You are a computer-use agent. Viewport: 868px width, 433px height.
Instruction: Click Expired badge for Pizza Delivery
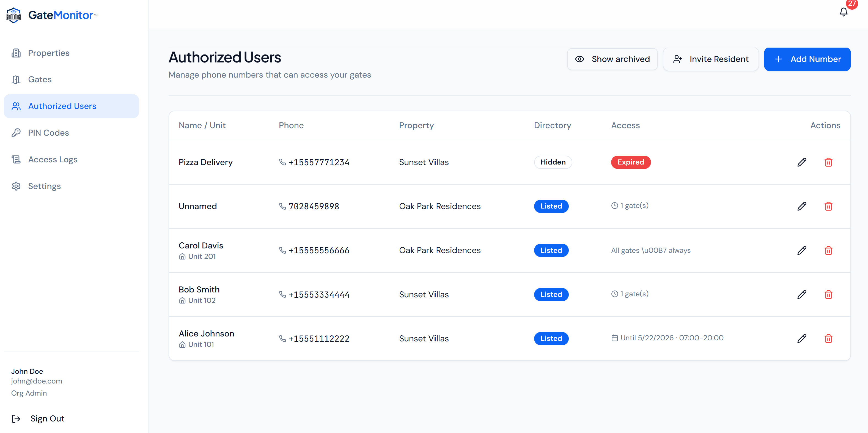[x=631, y=162]
